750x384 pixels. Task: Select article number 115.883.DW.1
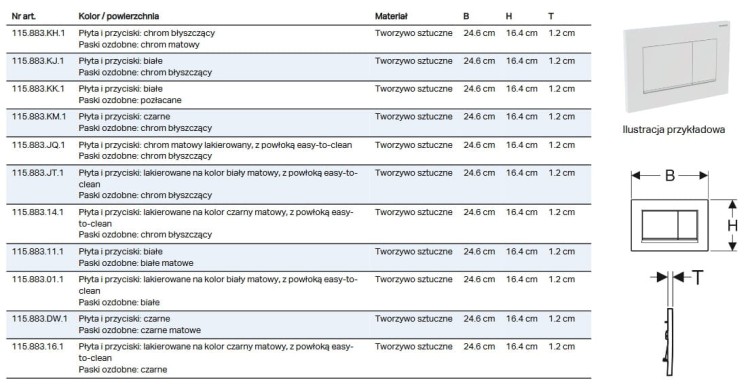pyautogui.click(x=39, y=319)
